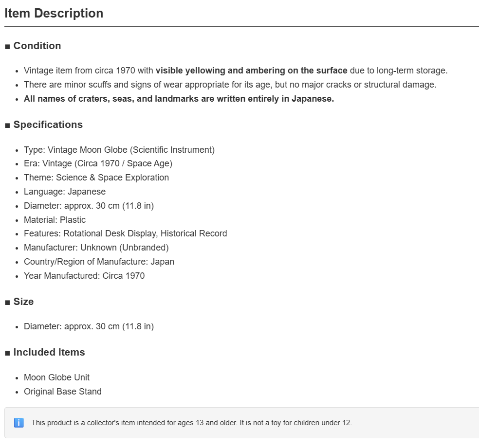This screenshot has width=479, height=448.
Task: Click the minor scuffs condition line
Action: click(230, 85)
